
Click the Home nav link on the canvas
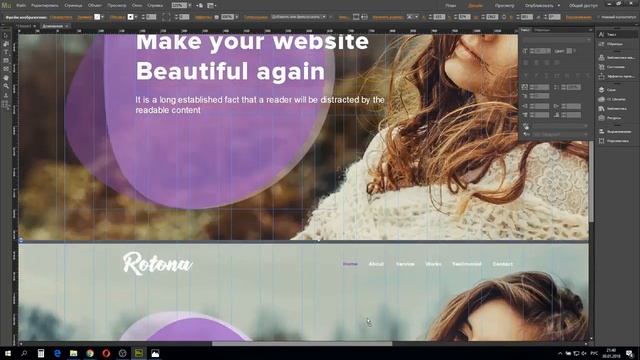click(x=350, y=264)
